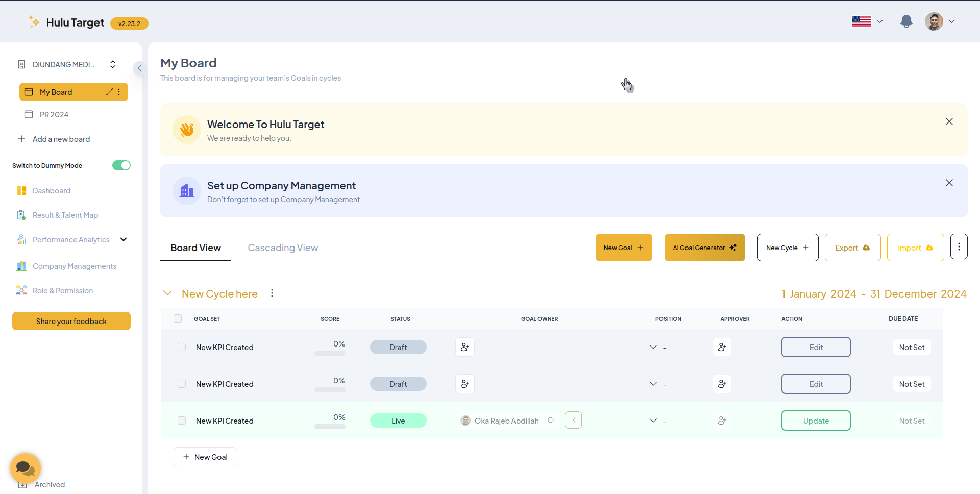Click the Live row score progress bar

point(330,427)
